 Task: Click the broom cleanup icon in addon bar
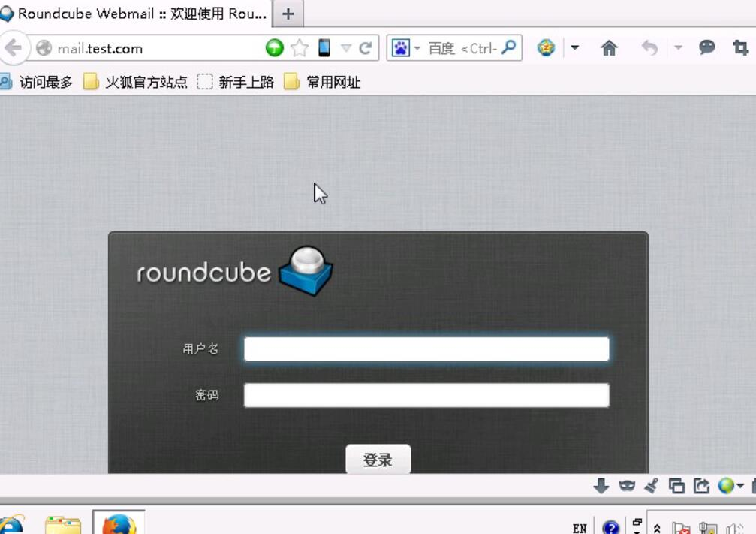click(x=651, y=486)
